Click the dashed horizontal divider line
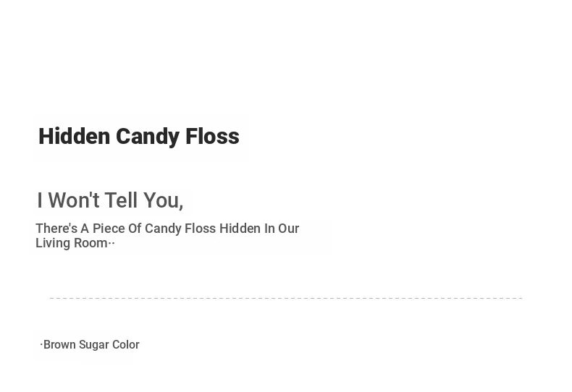Screen dimensions: 572x392 click(x=286, y=298)
